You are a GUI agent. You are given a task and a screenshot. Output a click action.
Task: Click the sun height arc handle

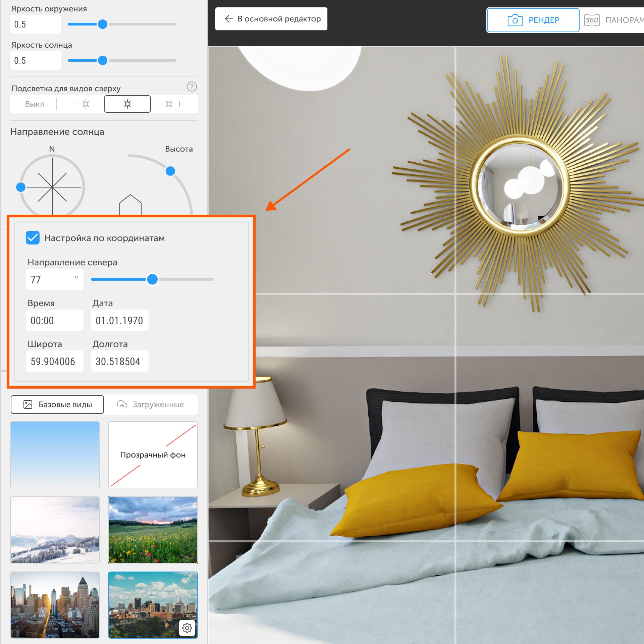pyautogui.click(x=170, y=171)
